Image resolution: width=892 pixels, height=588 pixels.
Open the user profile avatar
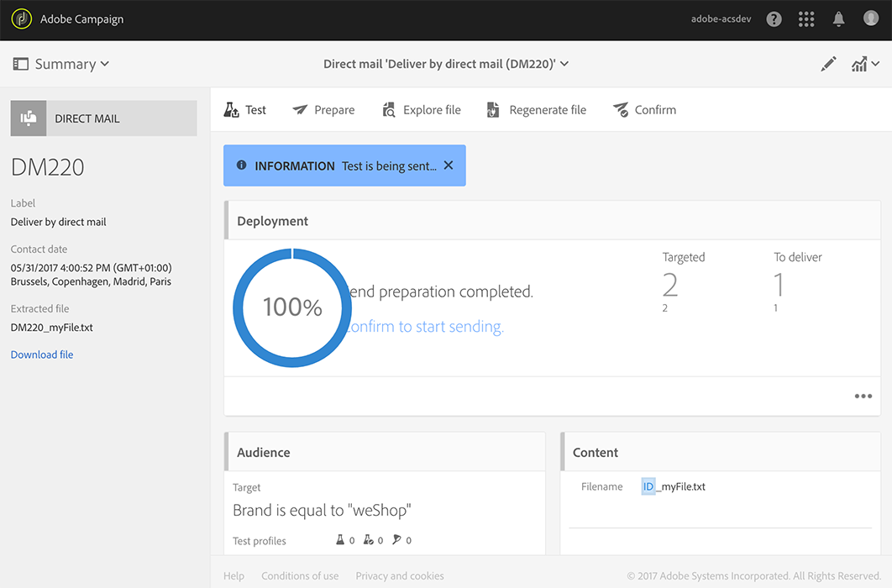coord(870,19)
